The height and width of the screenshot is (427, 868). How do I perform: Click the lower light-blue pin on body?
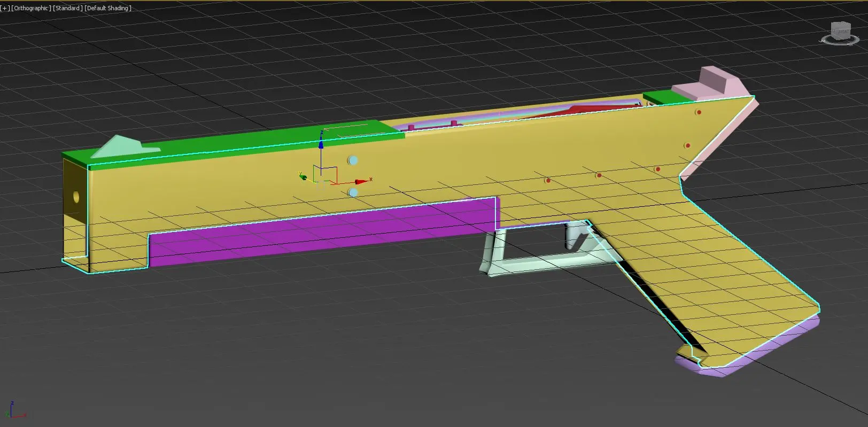(353, 192)
